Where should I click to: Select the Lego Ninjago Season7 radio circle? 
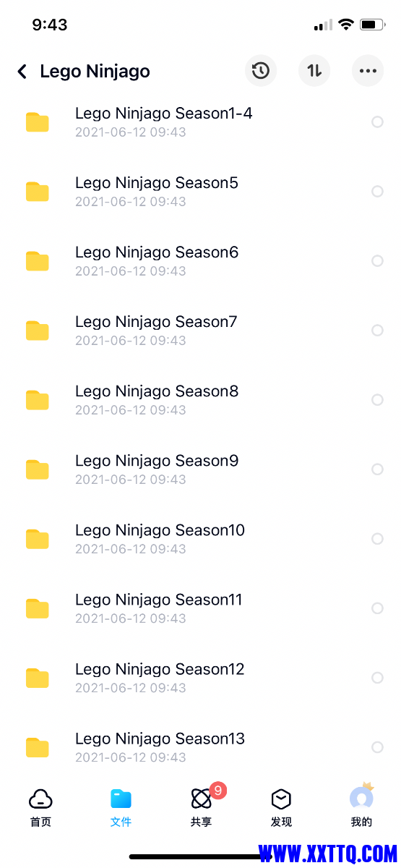[377, 331]
